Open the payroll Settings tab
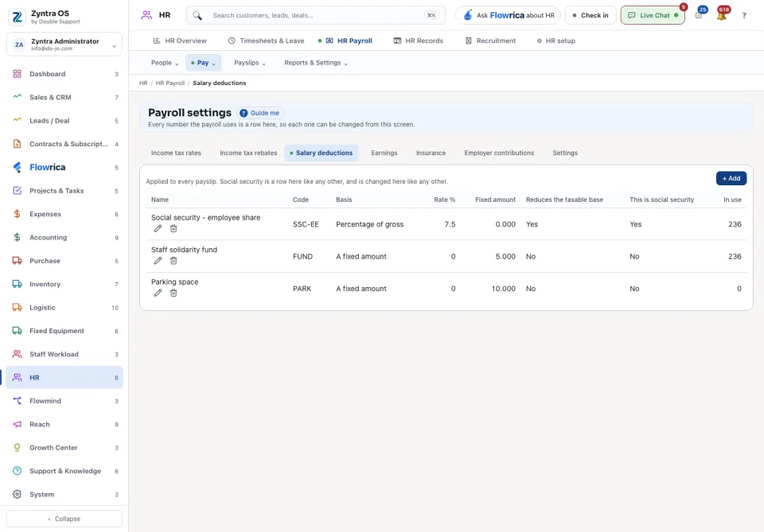This screenshot has height=532, width=764. point(565,153)
